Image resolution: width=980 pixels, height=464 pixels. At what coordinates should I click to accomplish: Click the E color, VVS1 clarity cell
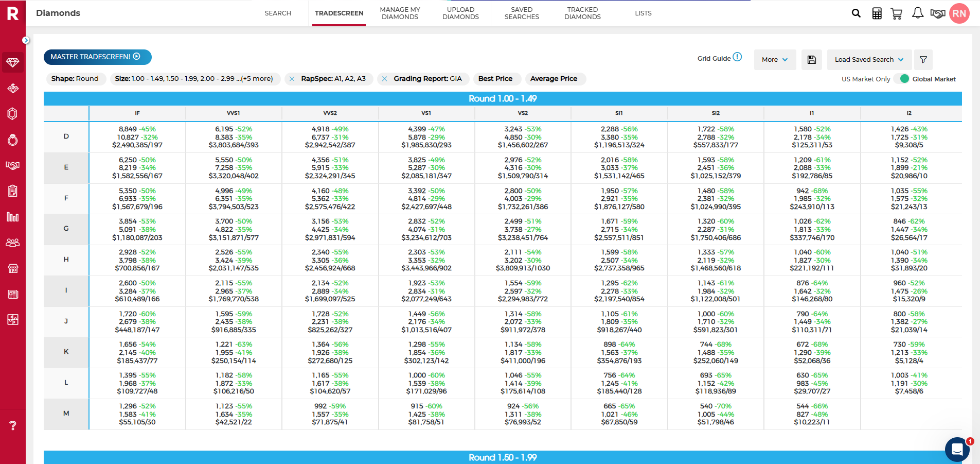coord(234,168)
